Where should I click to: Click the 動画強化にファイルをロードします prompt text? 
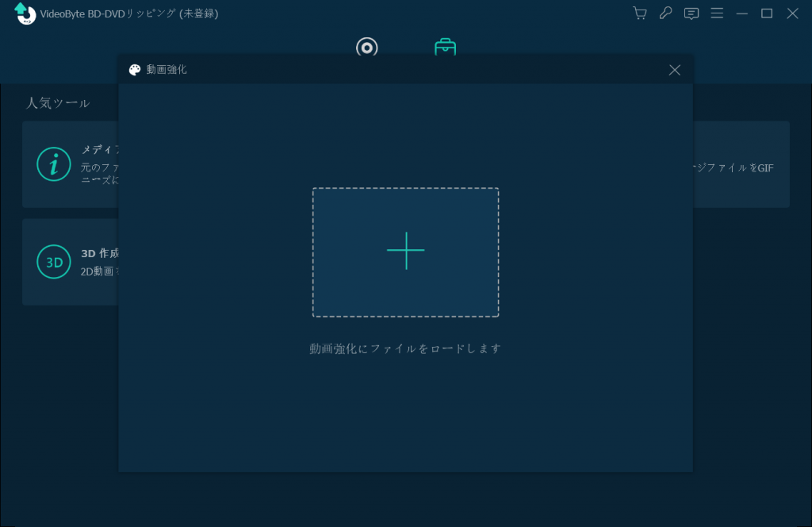tap(405, 348)
